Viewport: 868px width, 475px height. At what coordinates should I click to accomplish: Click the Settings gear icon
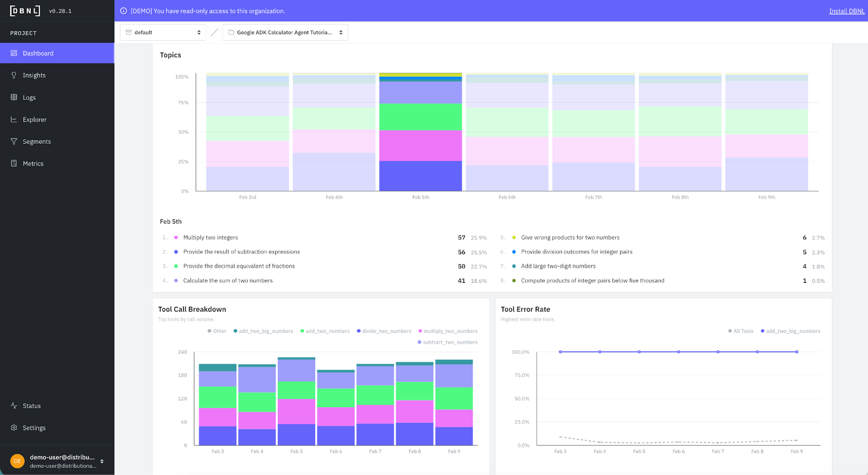[14, 428]
